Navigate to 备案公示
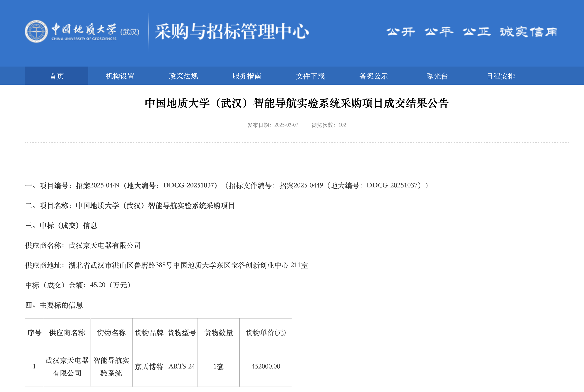This screenshot has height=392, width=584. (x=374, y=76)
